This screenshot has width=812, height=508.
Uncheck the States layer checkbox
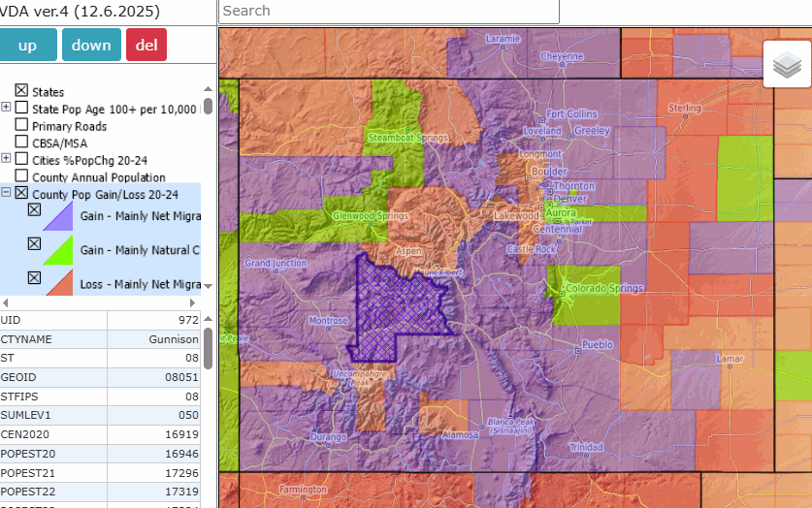21,91
